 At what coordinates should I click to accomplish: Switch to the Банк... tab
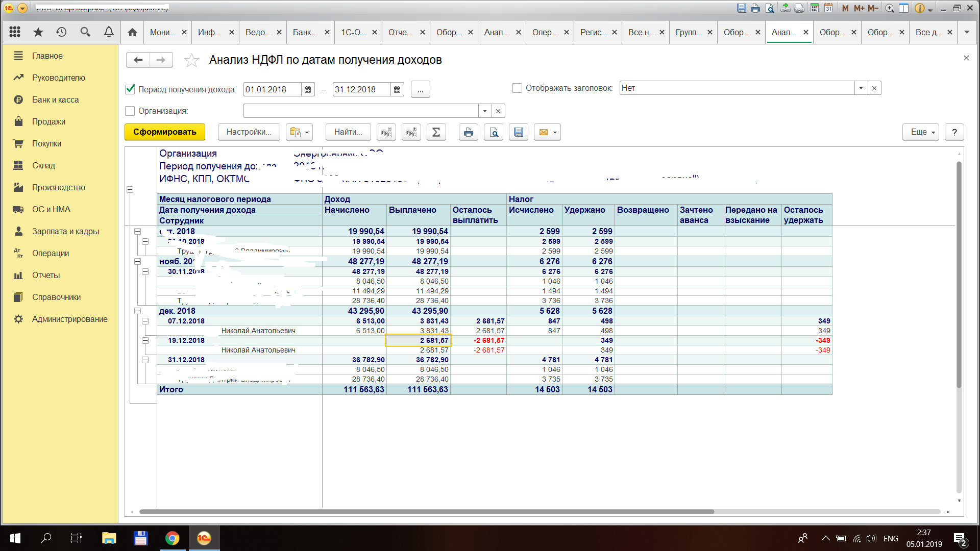(304, 32)
